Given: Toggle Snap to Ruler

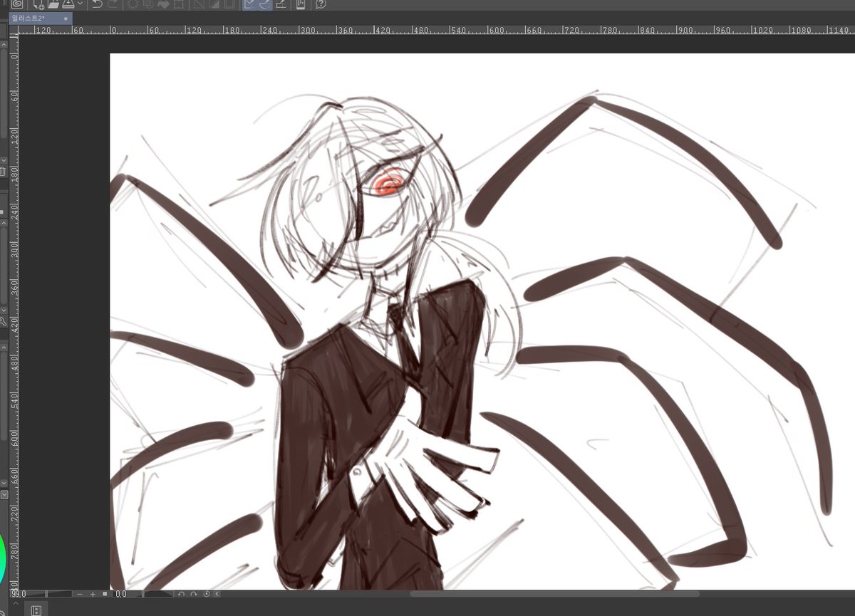Looking at the screenshot, I should point(250,4).
